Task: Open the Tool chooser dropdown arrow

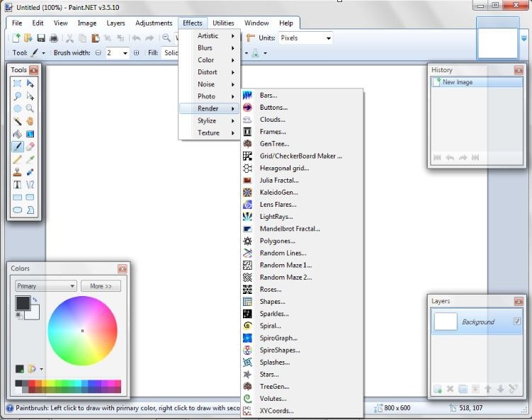Action: (x=43, y=53)
